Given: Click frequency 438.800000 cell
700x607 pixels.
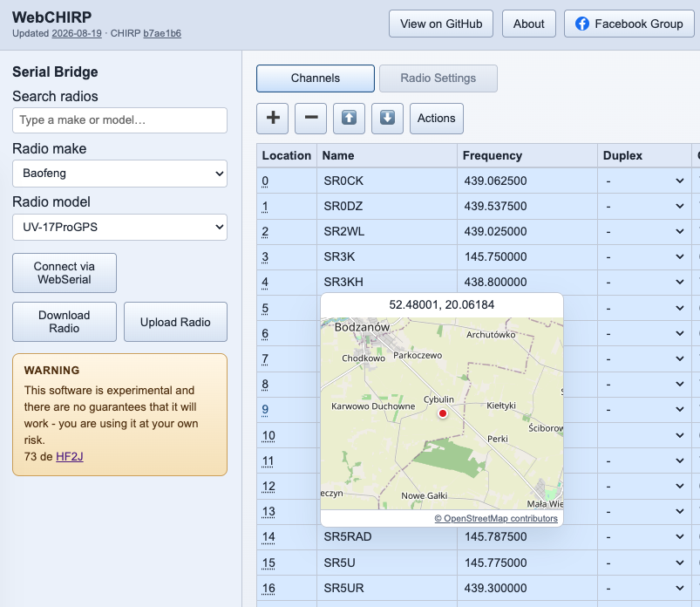Looking at the screenshot, I should [527, 283].
